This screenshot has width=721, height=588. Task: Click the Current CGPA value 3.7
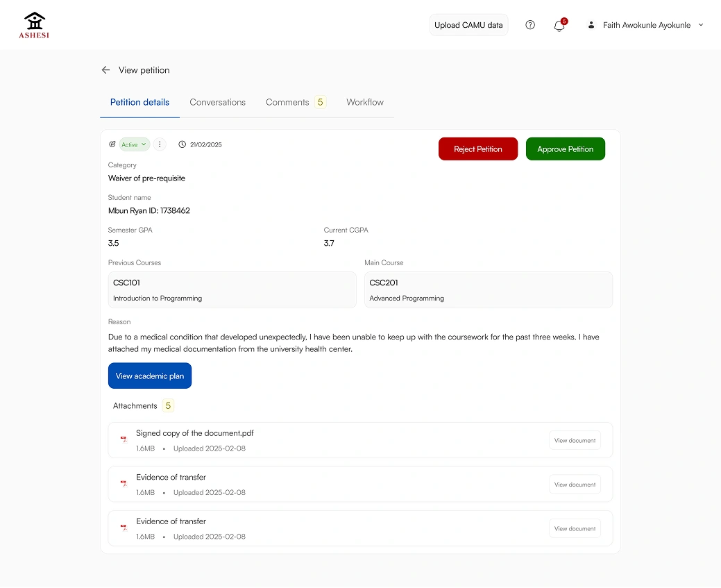pos(329,243)
